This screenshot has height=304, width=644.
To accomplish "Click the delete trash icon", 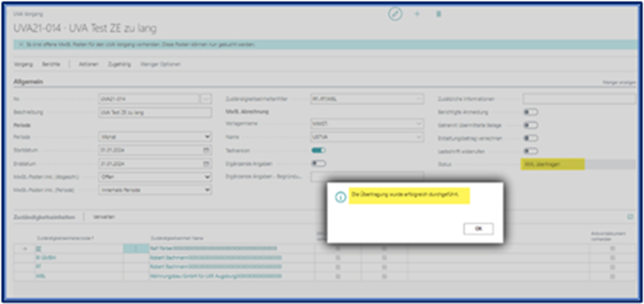I will coord(438,14).
